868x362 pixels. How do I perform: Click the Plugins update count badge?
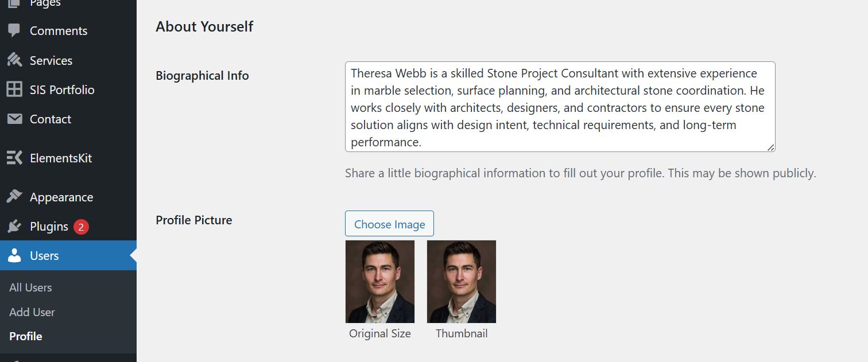(x=81, y=227)
